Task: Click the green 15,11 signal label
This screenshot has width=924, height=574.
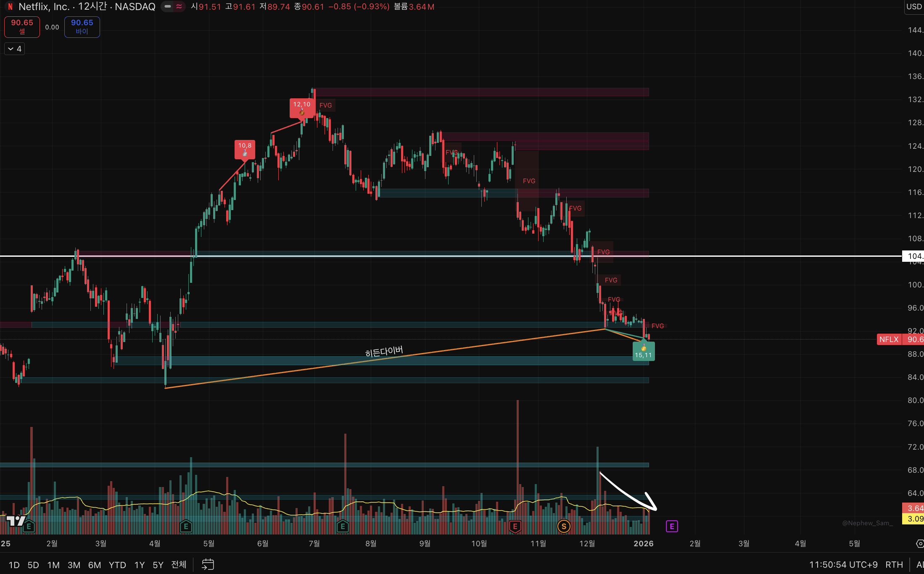Action: click(x=643, y=351)
